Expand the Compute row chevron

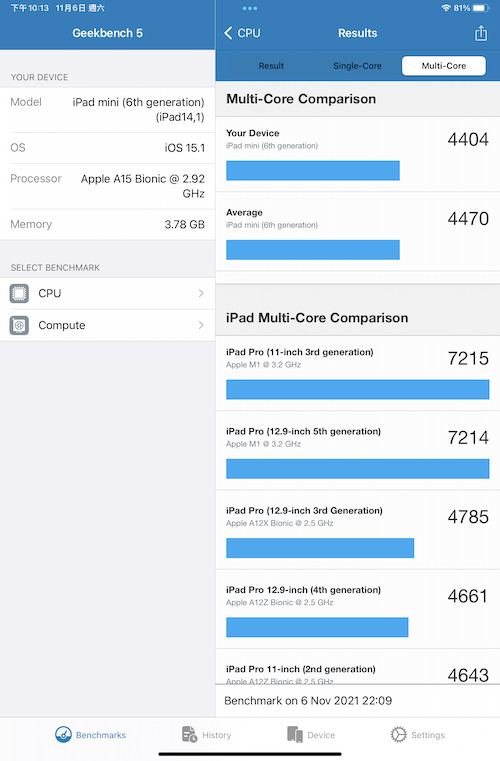pyautogui.click(x=201, y=325)
